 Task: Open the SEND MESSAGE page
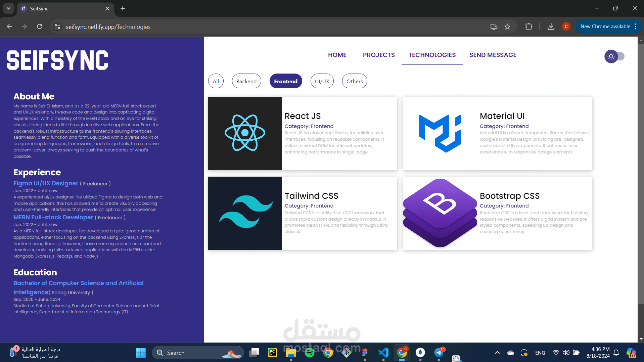pyautogui.click(x=493, y=55)
